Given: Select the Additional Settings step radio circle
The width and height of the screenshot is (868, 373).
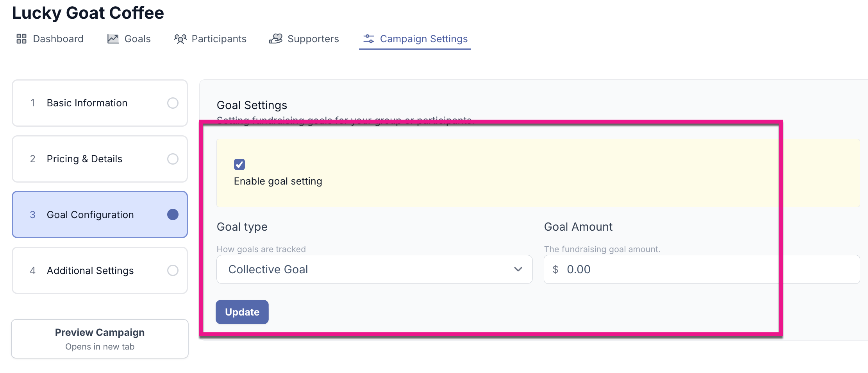Looking at the screenshot, I should (173, 270).
